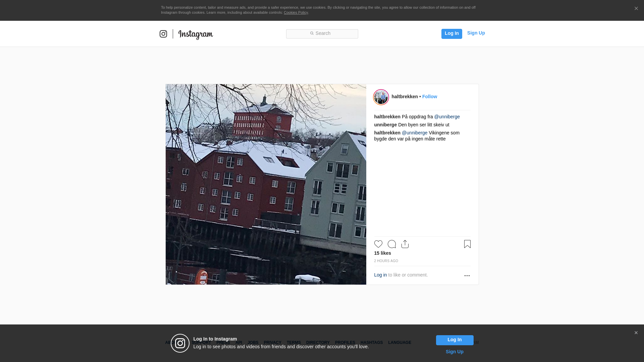Open the snowy red buildings post photo
The height and width of the screenshot is (362, 644).
(x=266, y=184)
